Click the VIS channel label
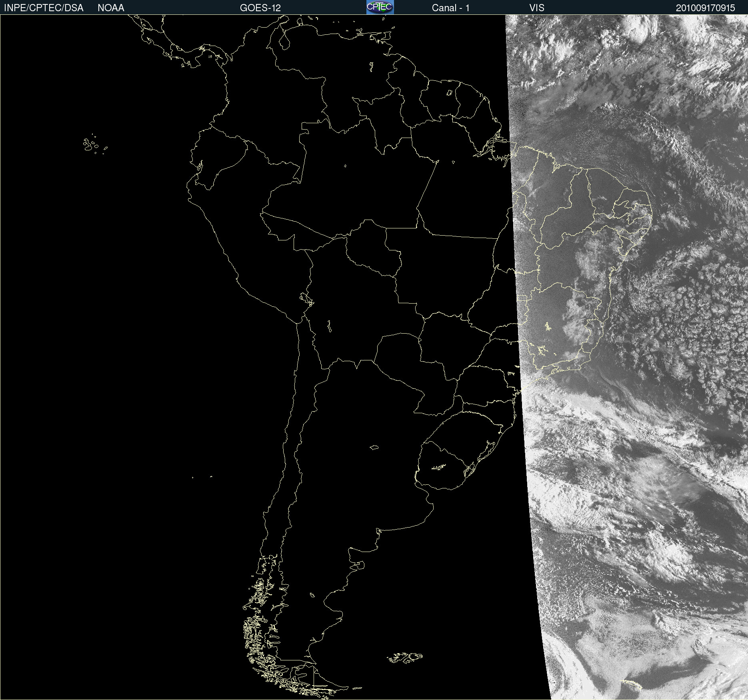This screenshot has width=748, height=700. point(537,8)
